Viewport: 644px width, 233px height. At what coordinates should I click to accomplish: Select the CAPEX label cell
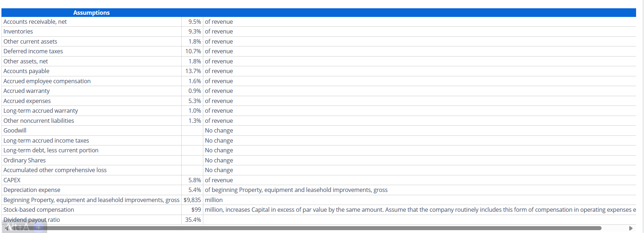[x=91, y=180]
